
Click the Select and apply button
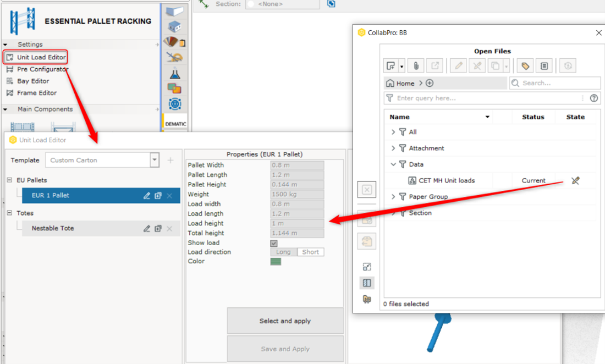(285, 321)
